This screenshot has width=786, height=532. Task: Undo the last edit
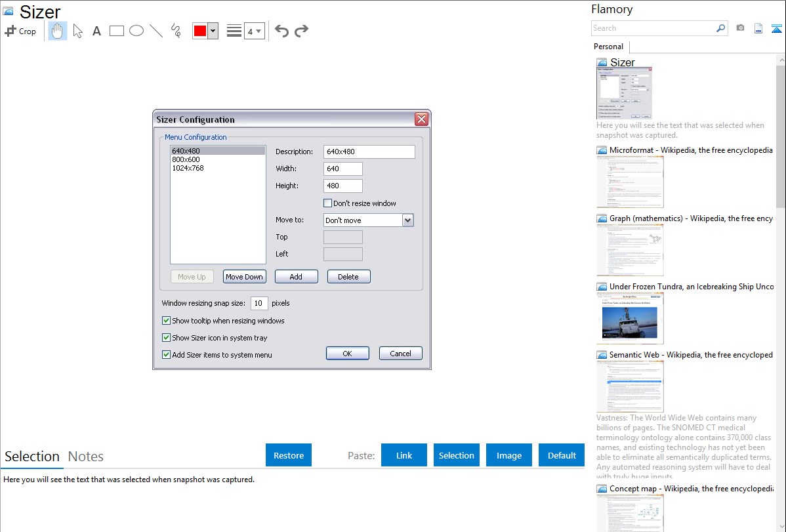[x=281, y=31]
